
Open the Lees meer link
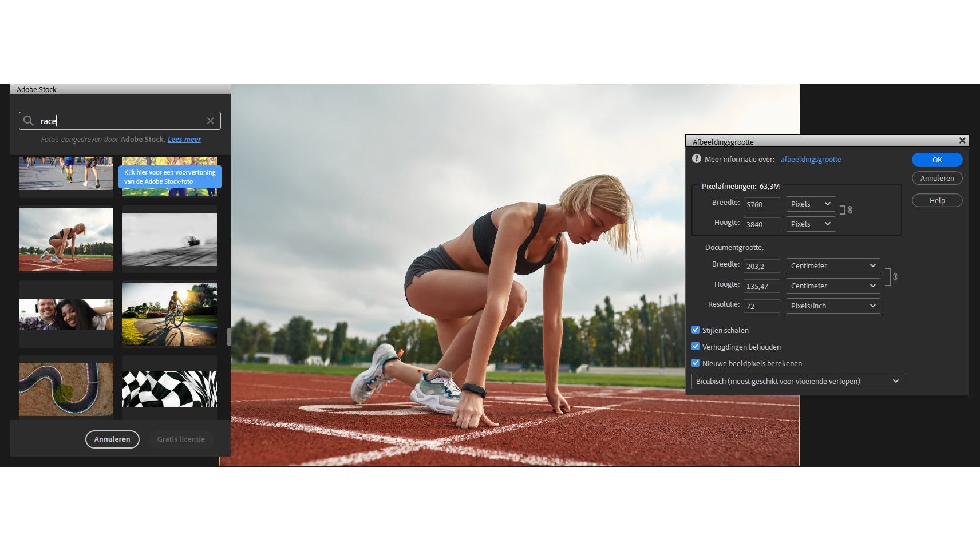(x=184, y=140)
